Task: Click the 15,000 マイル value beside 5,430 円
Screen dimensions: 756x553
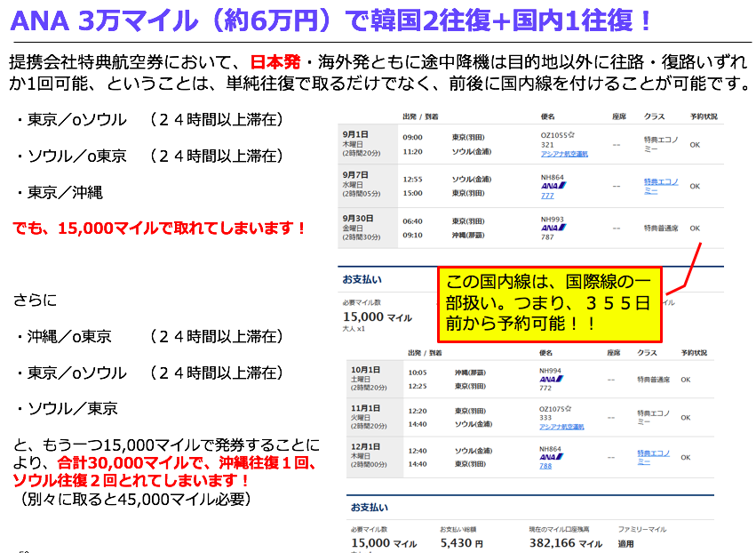Action: (384, 543)
